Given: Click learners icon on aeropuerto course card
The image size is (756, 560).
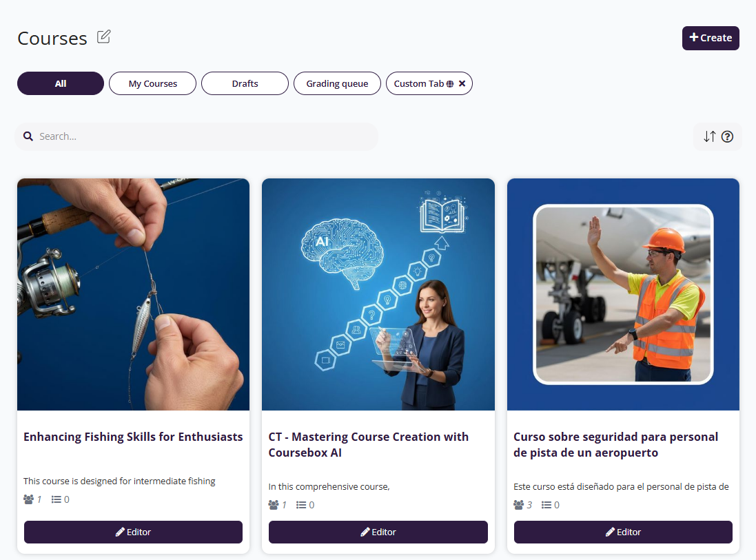Looking at the screenshot, I should point(518,505).
